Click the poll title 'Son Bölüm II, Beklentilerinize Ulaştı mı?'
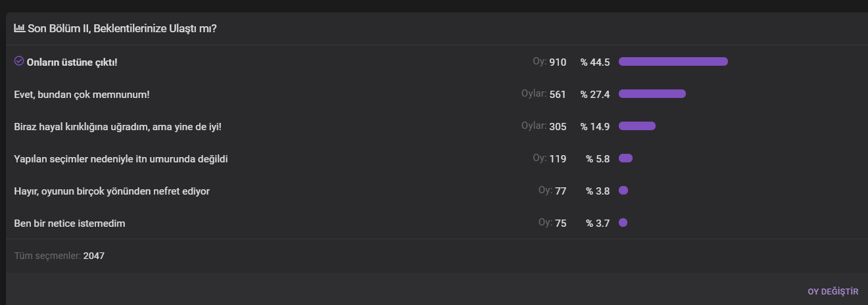Viewport: 868px width, 305px height. click(x=122, y=29)
